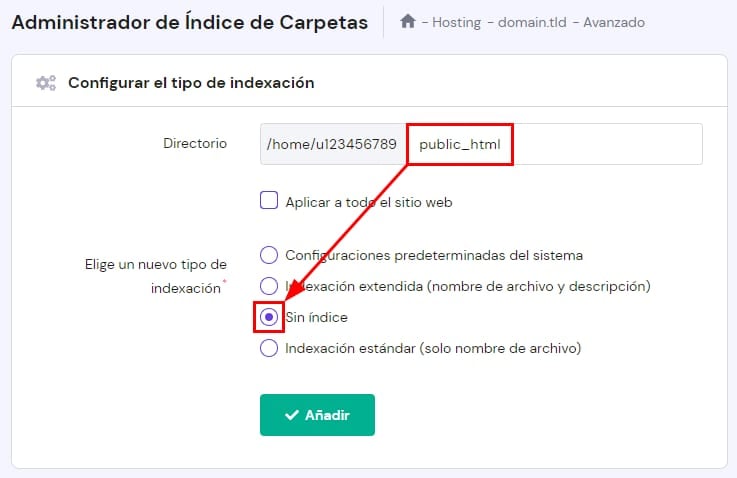Click the Aplicar a todo el sitio web label text
This screenshot has width=737, height=478.
(x=369, y=202)
